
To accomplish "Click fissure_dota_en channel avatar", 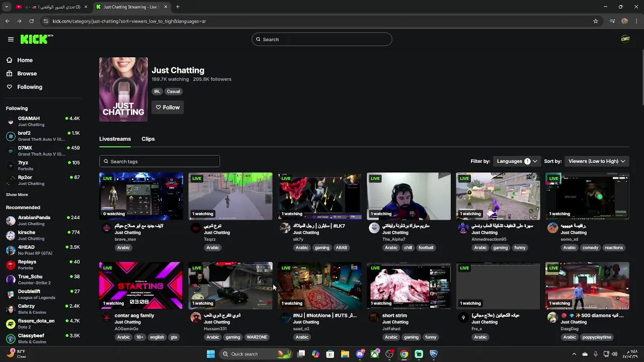I will pyautogui.click(x=11, y=324).
